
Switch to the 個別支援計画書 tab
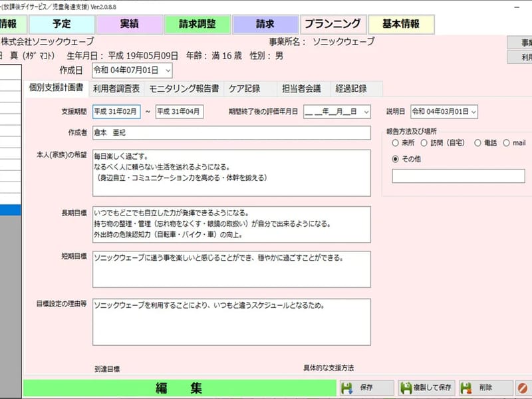tap(57, 88)
